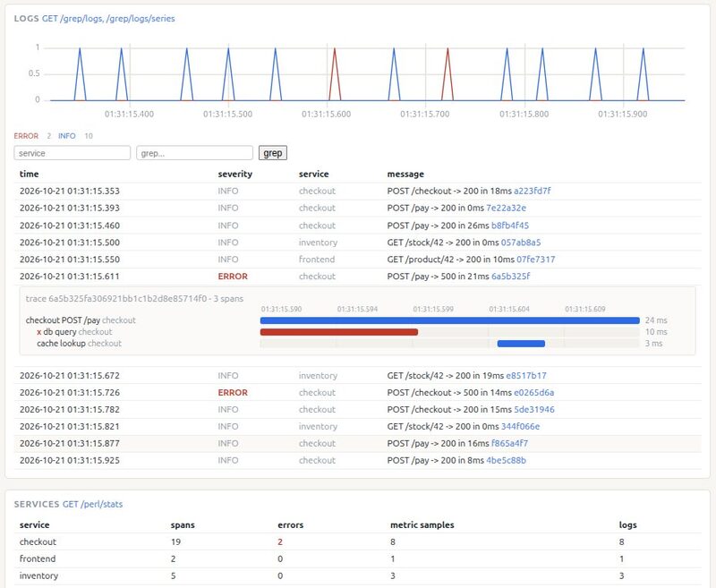Image resolution: width=716 pixels, height=588 pixels.
Task: Click the red errors count 2 for checkout
Action: click(280, 541)
